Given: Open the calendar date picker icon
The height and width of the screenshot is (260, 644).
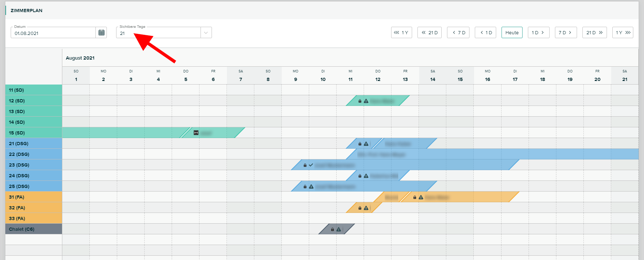Looking at the screenshot, I should [x=102, y=32].
